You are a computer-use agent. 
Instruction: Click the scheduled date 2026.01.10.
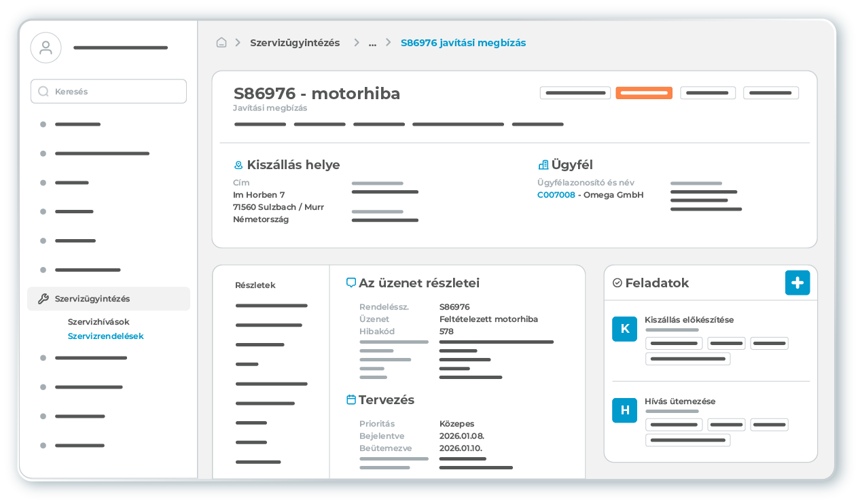461,448
